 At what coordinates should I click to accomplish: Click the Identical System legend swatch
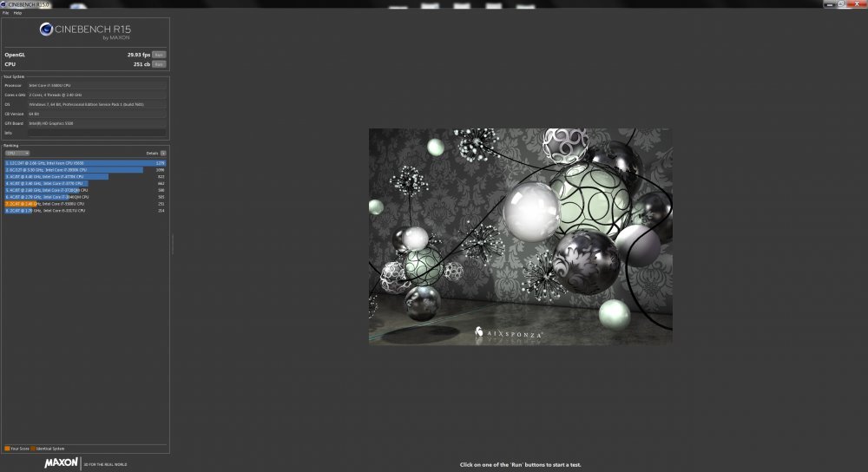click(x=34, y=448)
